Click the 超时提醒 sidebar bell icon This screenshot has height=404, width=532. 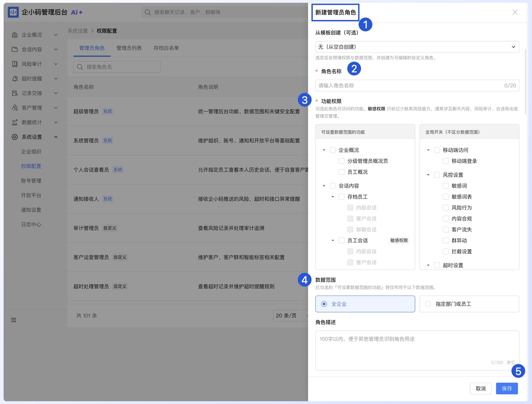15,79
